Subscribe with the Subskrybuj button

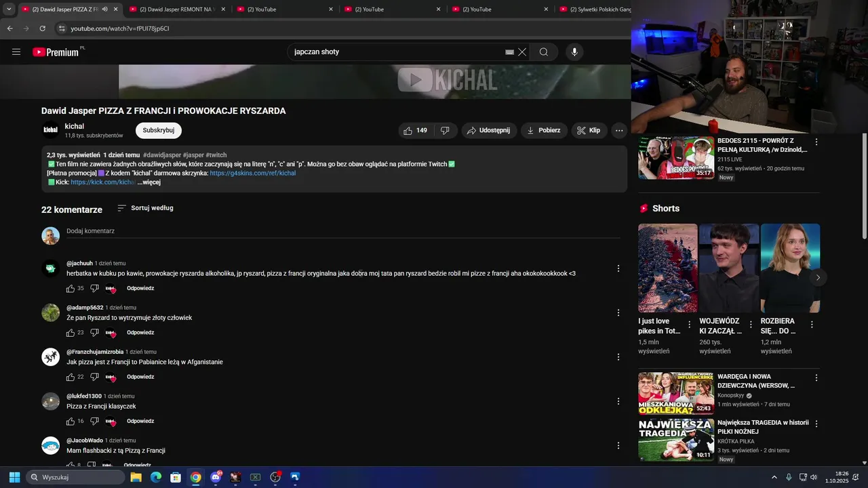(159, 130)
